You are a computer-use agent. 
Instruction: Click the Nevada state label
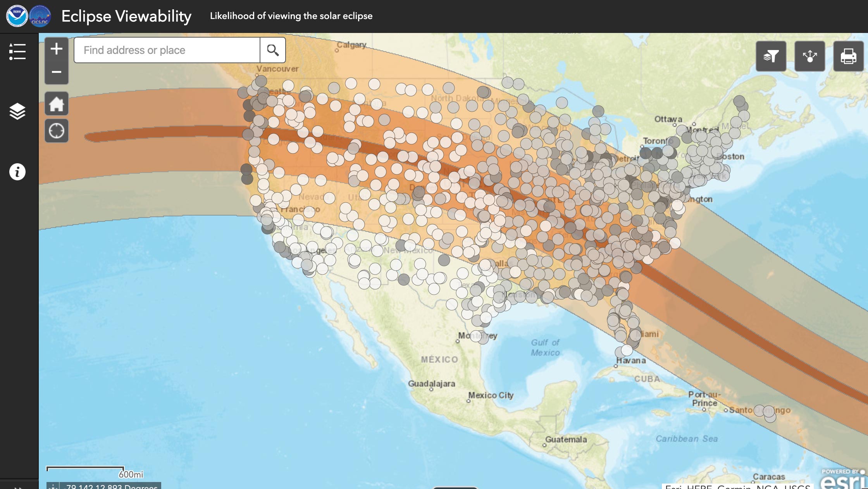click(313, 197)
